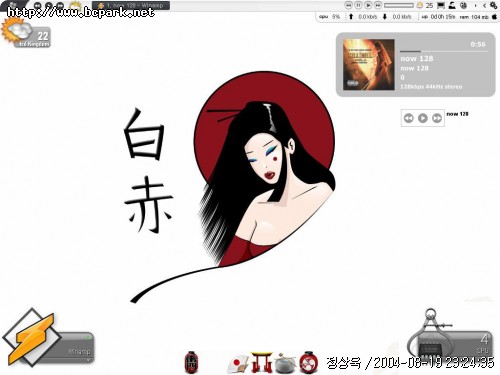Open the red round crest lantern dock icon
Viewport: 500px width, 375px height.
tap(308, 362)
